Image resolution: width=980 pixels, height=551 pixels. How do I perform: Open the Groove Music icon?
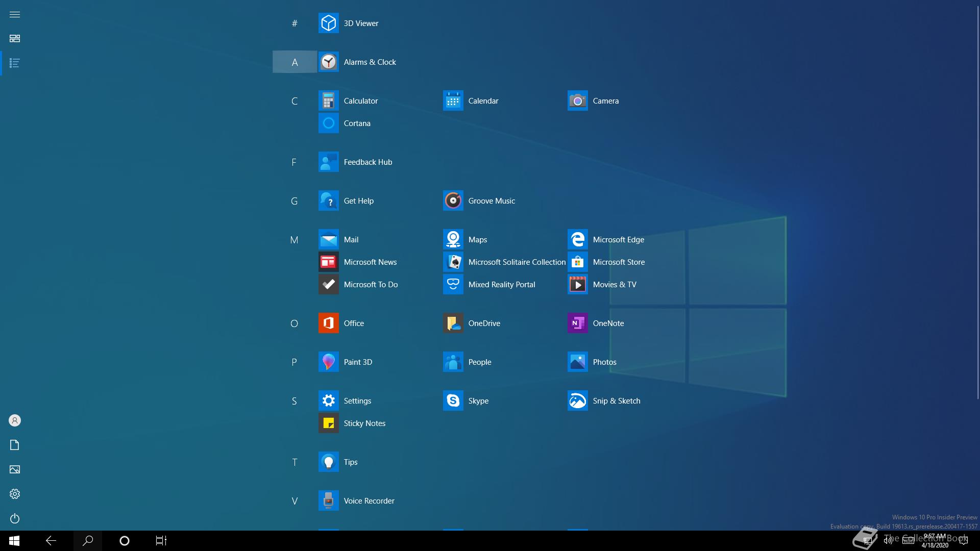pos(453,201)
